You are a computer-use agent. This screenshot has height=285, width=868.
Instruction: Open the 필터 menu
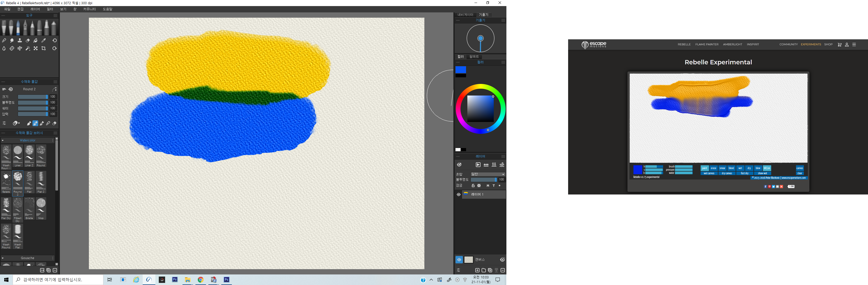[50, 9]
